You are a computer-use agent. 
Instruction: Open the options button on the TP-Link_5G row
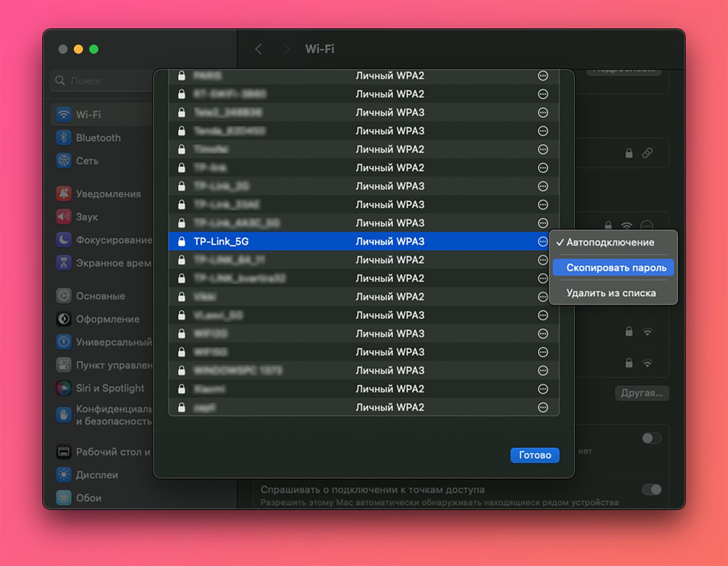543,242
